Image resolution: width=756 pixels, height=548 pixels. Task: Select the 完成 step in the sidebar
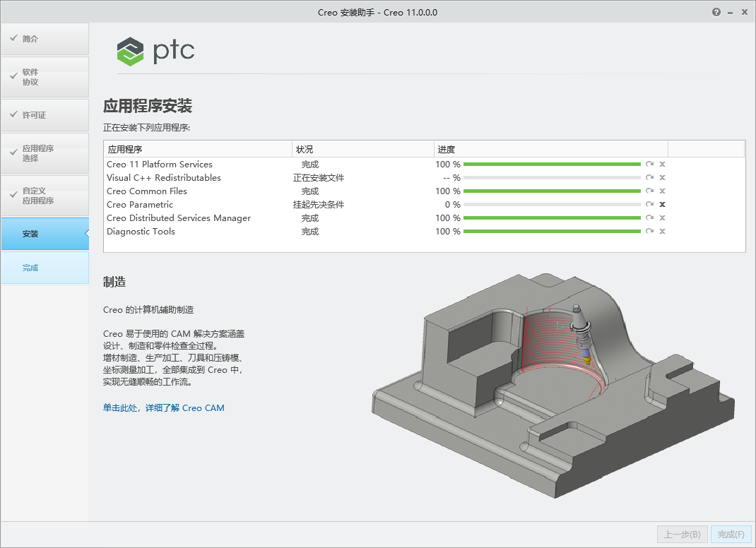click(x=44, y=268)
